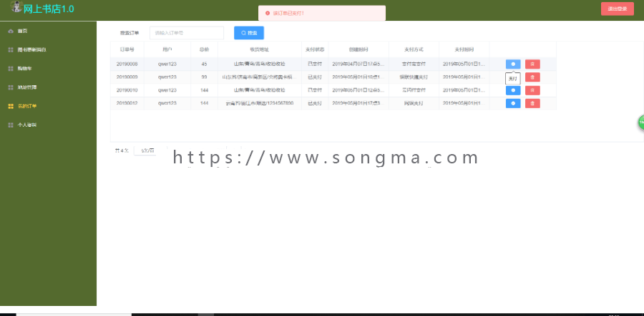Click the 云南省 address ending in 1234567890
The width and height of the screenshot is (644, 316).
coord(260,103)
